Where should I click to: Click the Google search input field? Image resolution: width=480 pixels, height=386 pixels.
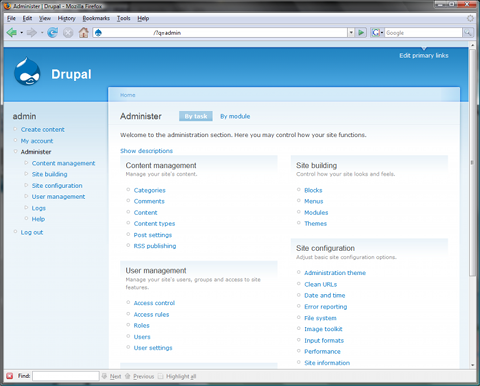423,33
